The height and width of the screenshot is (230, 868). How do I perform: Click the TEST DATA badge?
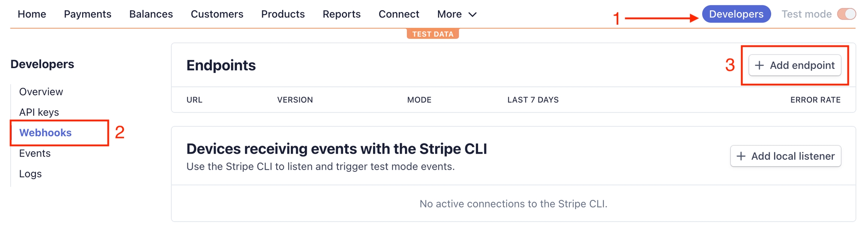point(433,34)
